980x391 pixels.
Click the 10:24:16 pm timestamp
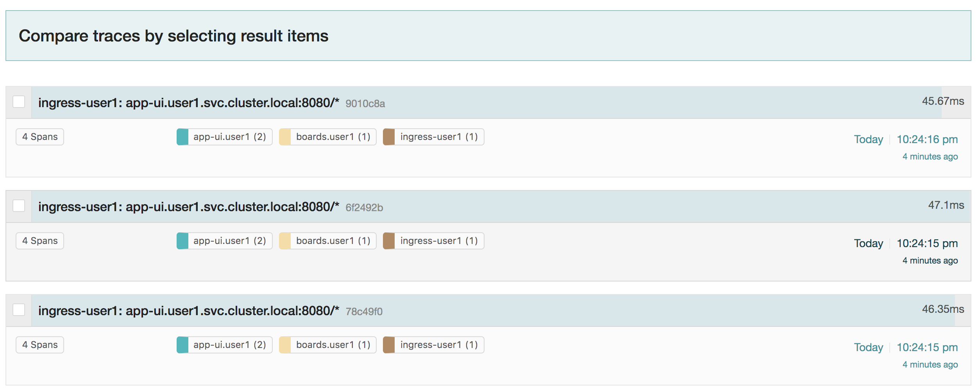pos(927,139)
